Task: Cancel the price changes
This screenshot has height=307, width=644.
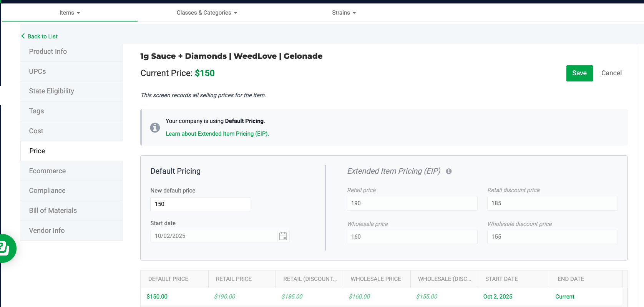Action: (611, 73)
